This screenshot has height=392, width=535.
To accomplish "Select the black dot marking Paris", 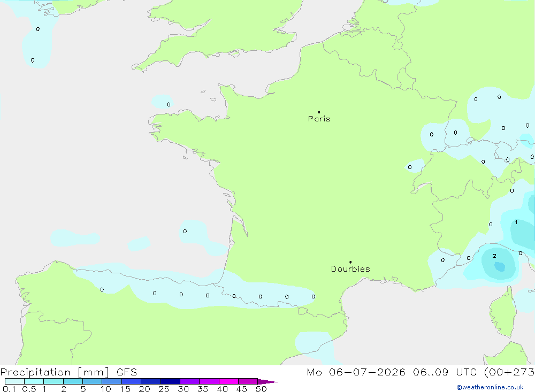I will pos(319,112).
